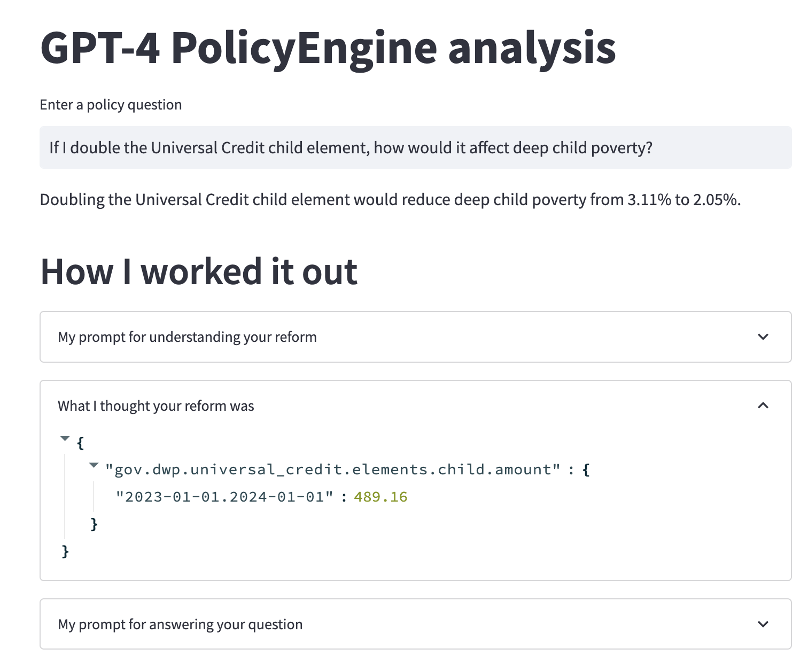Click the 'How I worked it out' heading
This screenshot has height=672, width=808.
point(199,271)
